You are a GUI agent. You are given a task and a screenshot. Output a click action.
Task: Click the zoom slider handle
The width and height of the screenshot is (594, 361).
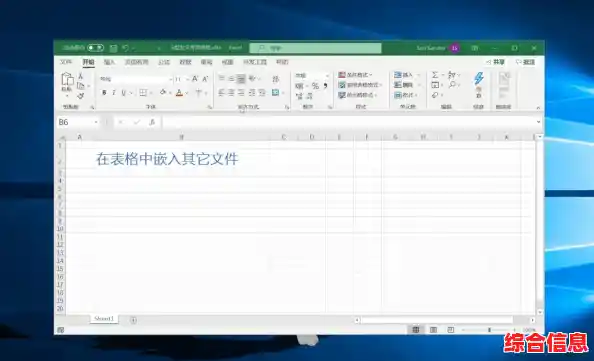click(x=489, y=330)
